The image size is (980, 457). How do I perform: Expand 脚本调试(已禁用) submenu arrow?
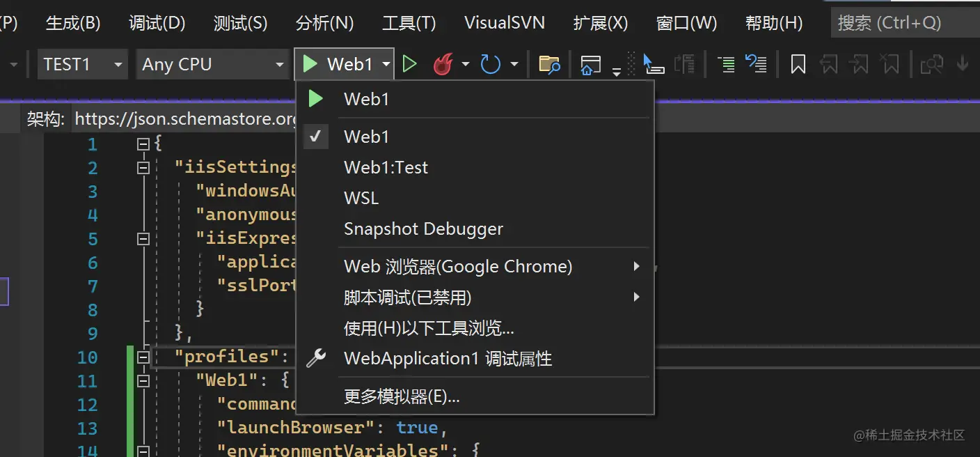point(636,297)
